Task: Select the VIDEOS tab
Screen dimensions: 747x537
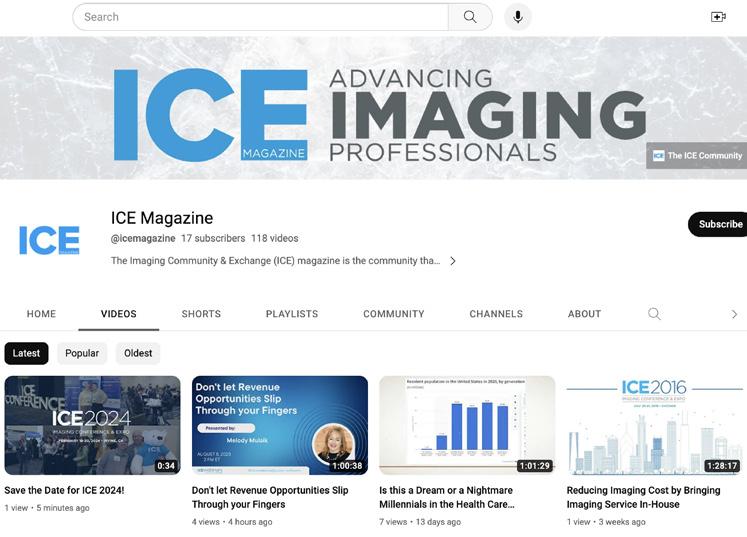Action: point(119,314)
